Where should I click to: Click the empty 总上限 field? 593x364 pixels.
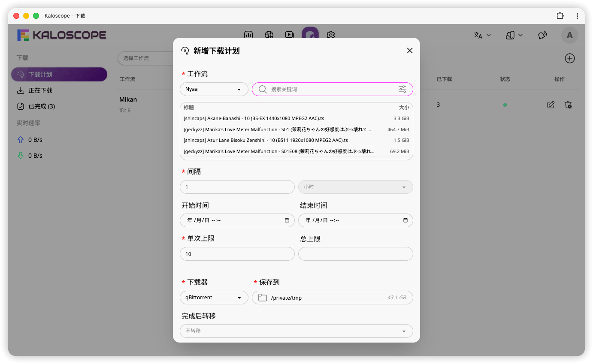point(356,254)
